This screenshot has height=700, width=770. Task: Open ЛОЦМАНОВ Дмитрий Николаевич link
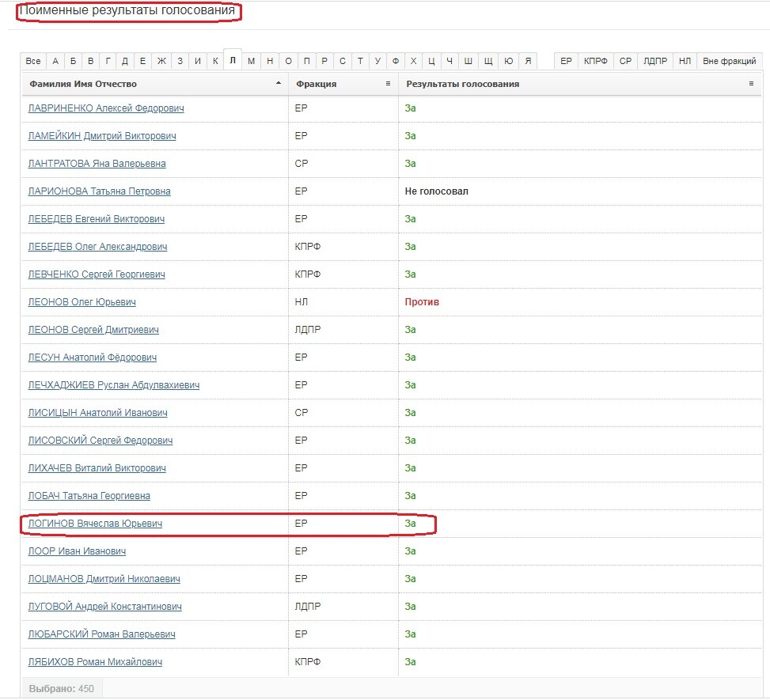[104, 579]
